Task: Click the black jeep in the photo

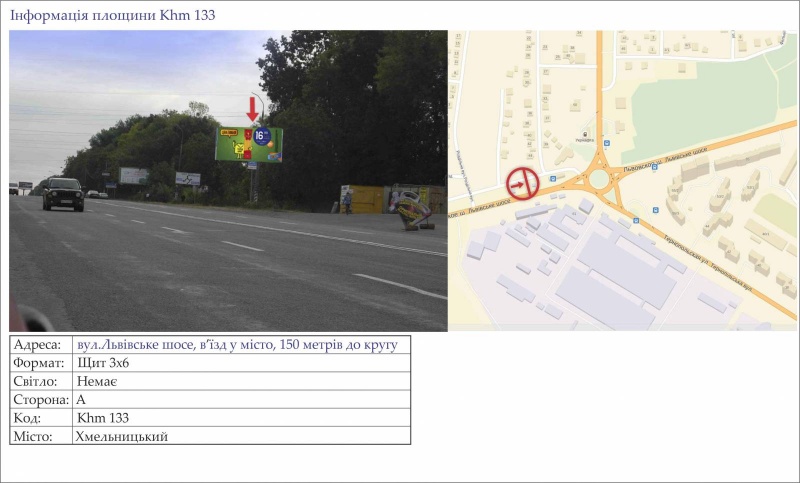Action: pos(63,194)
